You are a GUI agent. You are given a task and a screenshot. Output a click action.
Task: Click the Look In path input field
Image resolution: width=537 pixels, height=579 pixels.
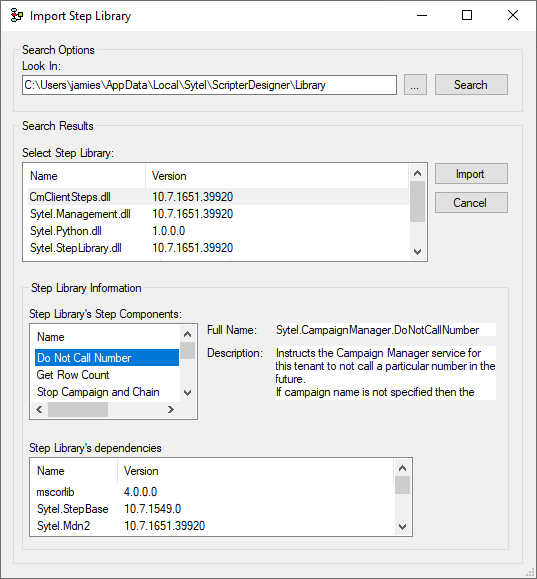pos(209,85)
